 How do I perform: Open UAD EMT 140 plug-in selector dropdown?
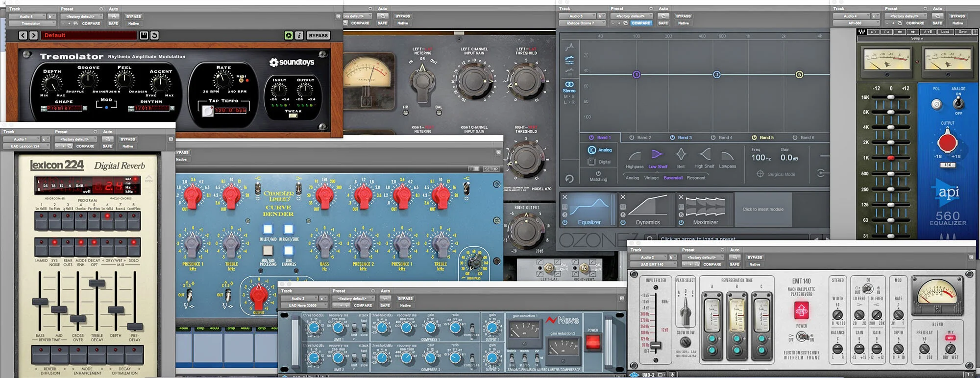pyautogui.click(x=653, y=264)
